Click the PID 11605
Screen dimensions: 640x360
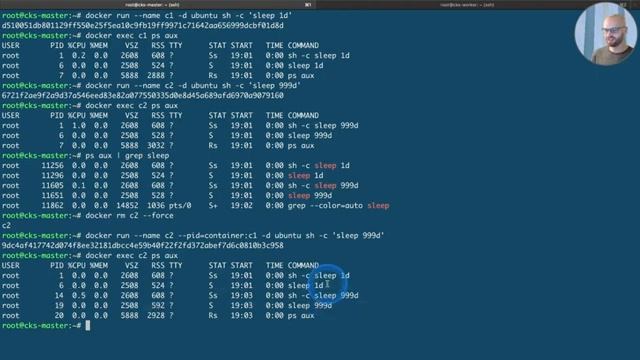coord(52,185)
